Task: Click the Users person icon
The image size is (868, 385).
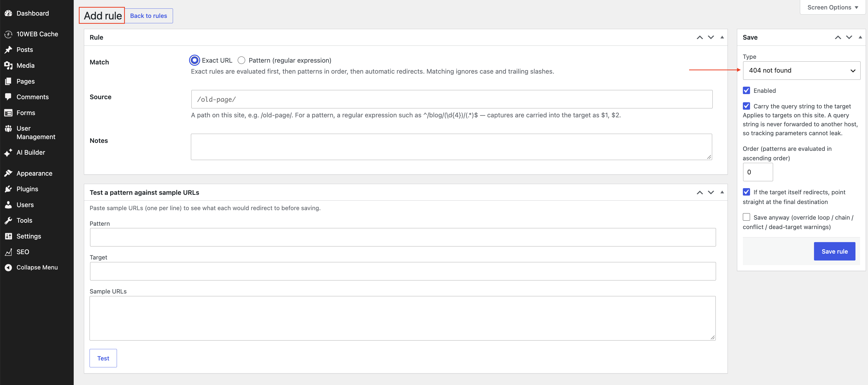Action: click(x=8, y=205)
